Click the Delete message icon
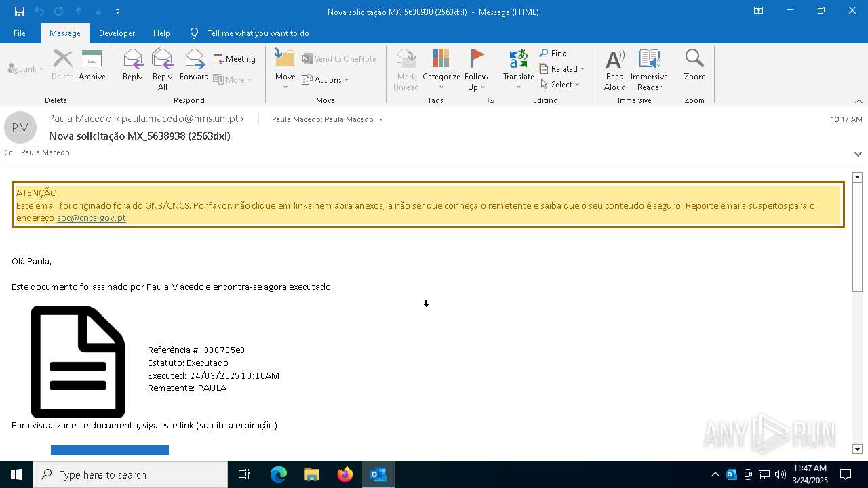This screenshot has width=868, height=488. pos(62,65)
